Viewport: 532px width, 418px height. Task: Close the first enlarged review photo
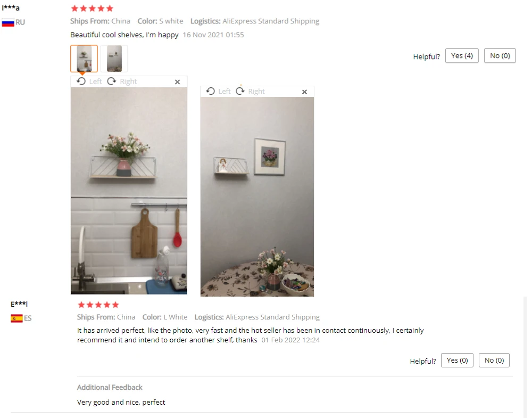(178, 82)
